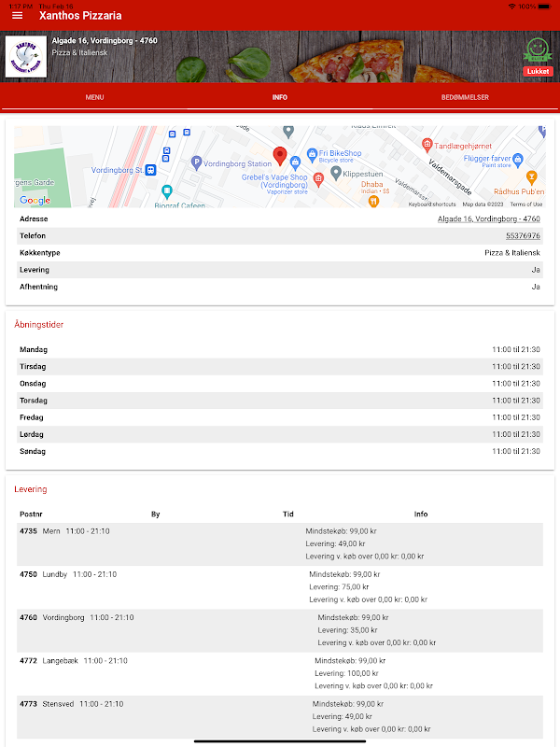Open the Google logo on map
Screen dimensions: 560x747
pos(35,200)
